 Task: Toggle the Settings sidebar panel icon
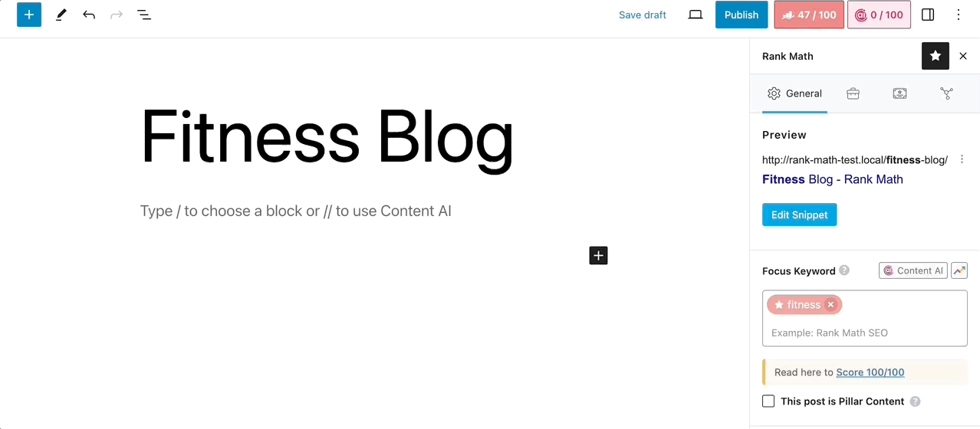tap(928, 15)
